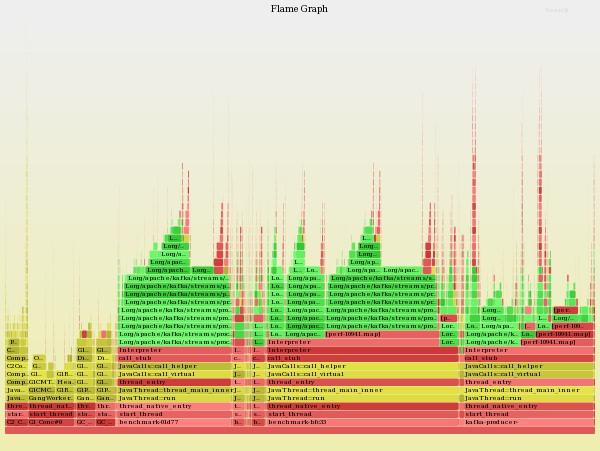This screenshot has height=451, width=600.
Task: Click the GI_Conc#0 frame in bottom row
Action: pyautogui.click(x=51, y=422)
